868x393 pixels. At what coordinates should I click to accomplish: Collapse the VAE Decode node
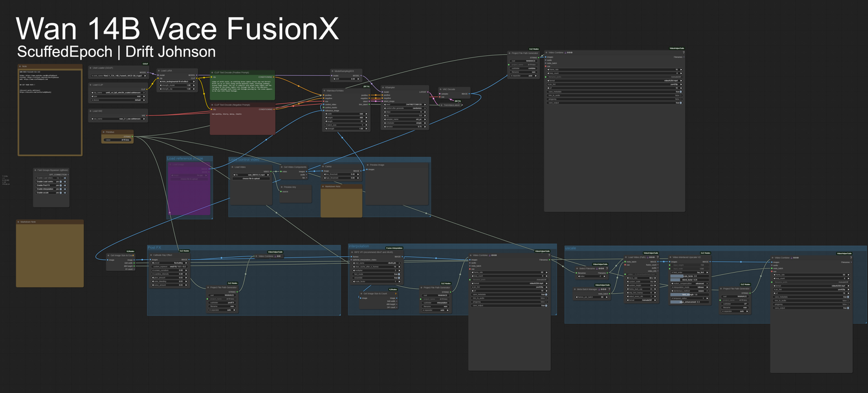[x=441, y=89]
